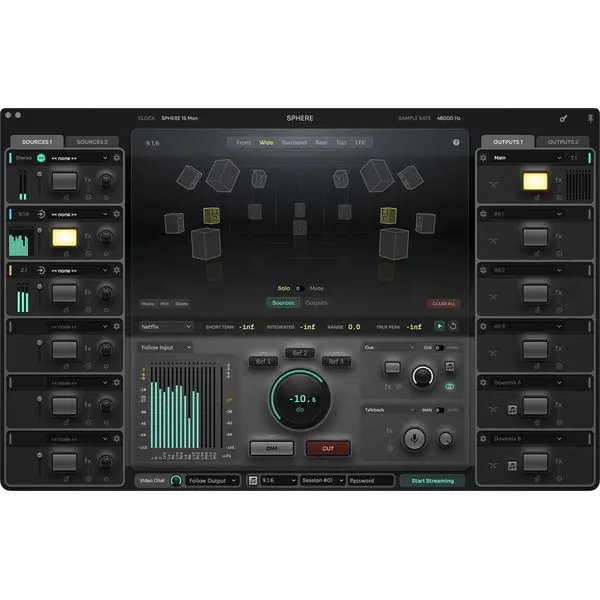600x600 pixels.
Task: Open settings gear for Main output
Action: [x=483, y=158]
